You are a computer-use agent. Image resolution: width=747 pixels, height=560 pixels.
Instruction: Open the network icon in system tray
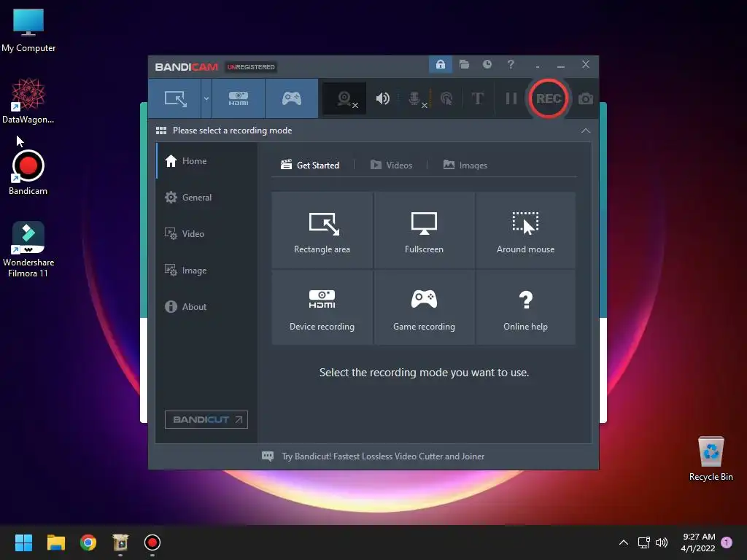pyautogui.click(x=643, y=542)
